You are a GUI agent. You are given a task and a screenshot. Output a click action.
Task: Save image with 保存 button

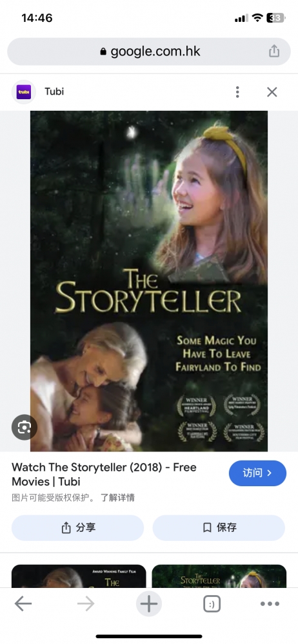(x=219, y=528)
